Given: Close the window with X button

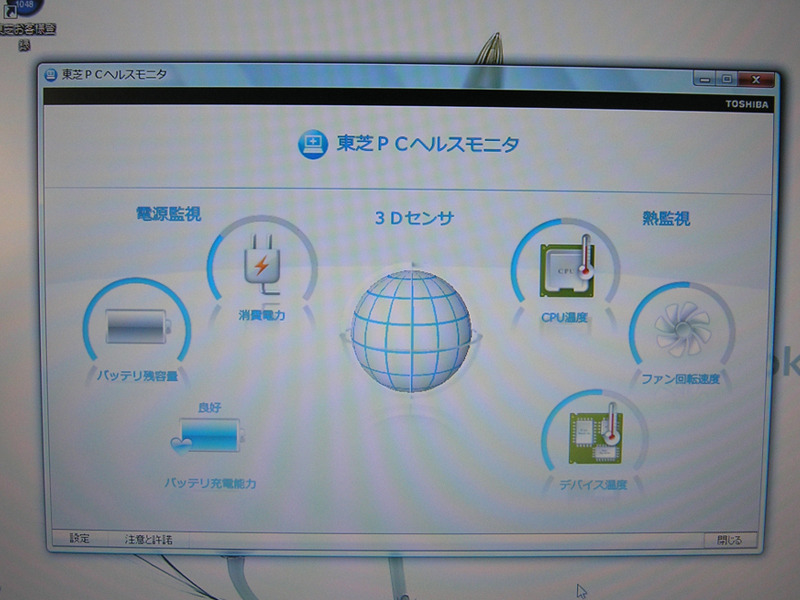Looking at the screenshot, I should coord(757,80).
